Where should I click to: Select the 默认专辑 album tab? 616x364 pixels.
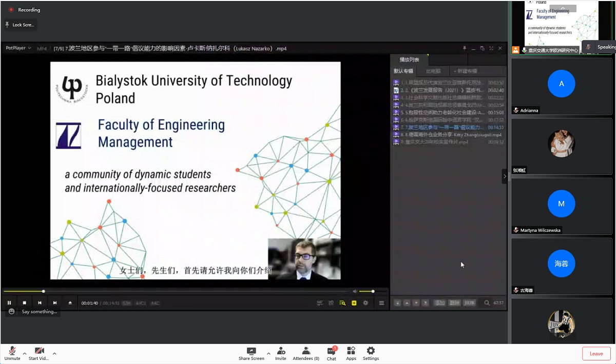[403, 71]
